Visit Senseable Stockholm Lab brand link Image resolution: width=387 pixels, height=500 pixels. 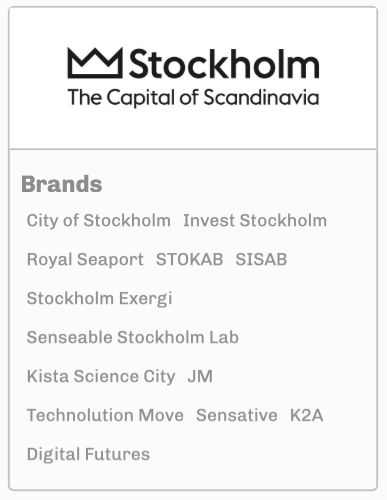point(133,337)
